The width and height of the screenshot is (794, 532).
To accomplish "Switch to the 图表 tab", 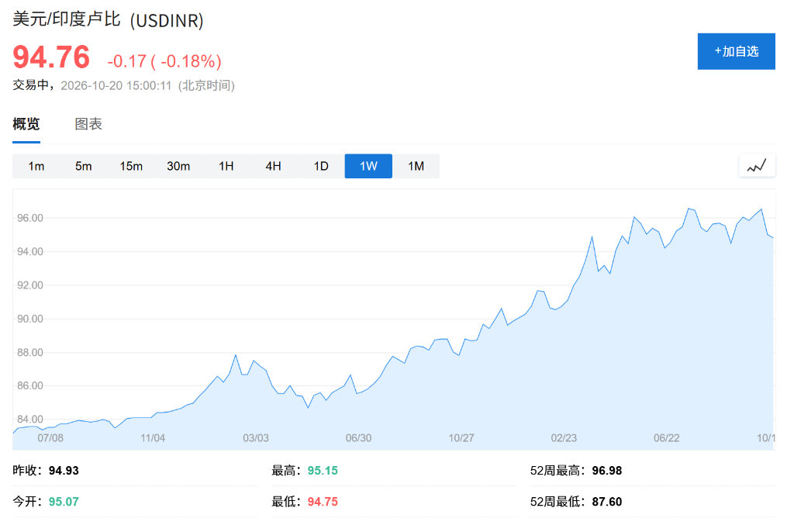I will pyautogui.click(x=88, y=123).
